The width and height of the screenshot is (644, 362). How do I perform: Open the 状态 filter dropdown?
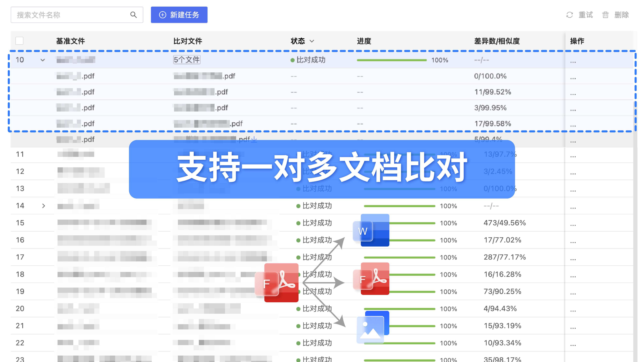(x=312, y=41)
